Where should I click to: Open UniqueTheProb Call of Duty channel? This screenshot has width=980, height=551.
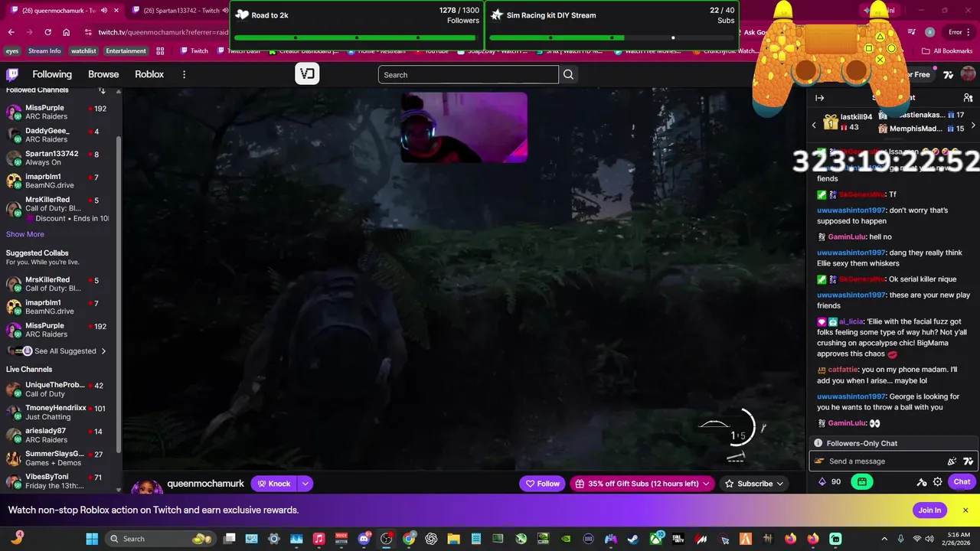point(57,389)
